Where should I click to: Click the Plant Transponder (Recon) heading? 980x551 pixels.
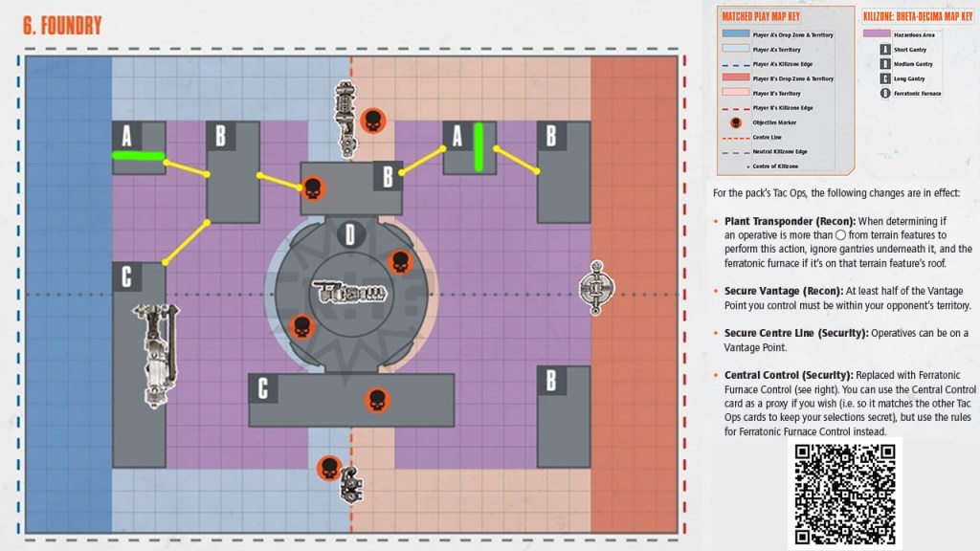[x=777, y=221]
